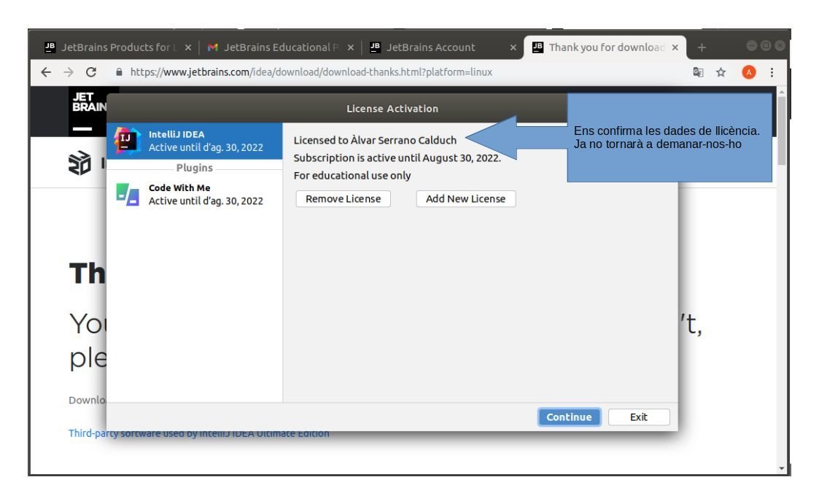The height and width of the screenshot is (504, 819).
Task: Open Chrome's three-dot menu
Action: [x=772, y=72]
